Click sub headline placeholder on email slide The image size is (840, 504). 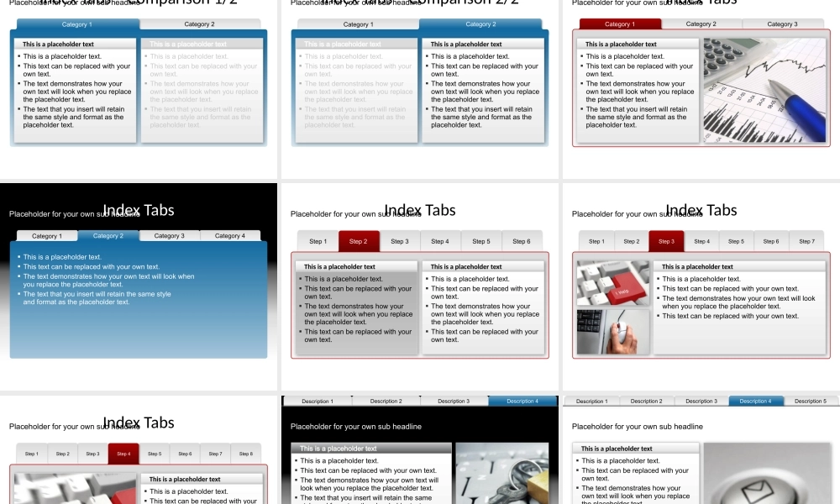(x=638, y=427)
